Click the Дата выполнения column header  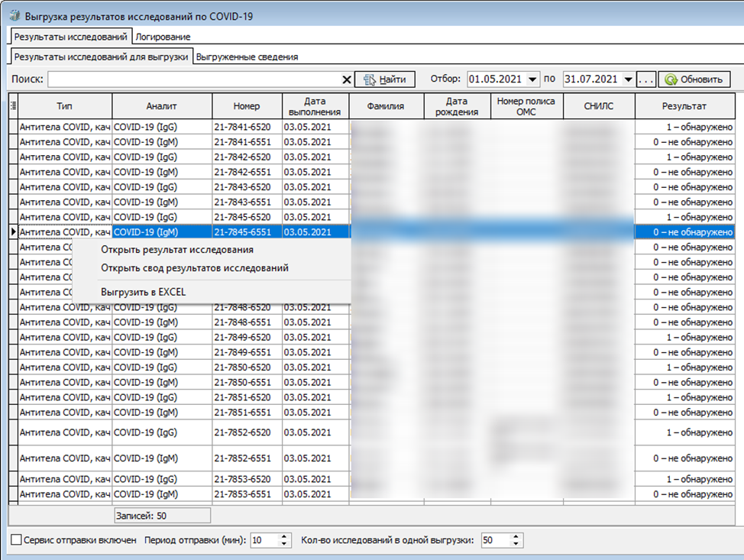tap(315, 106)
